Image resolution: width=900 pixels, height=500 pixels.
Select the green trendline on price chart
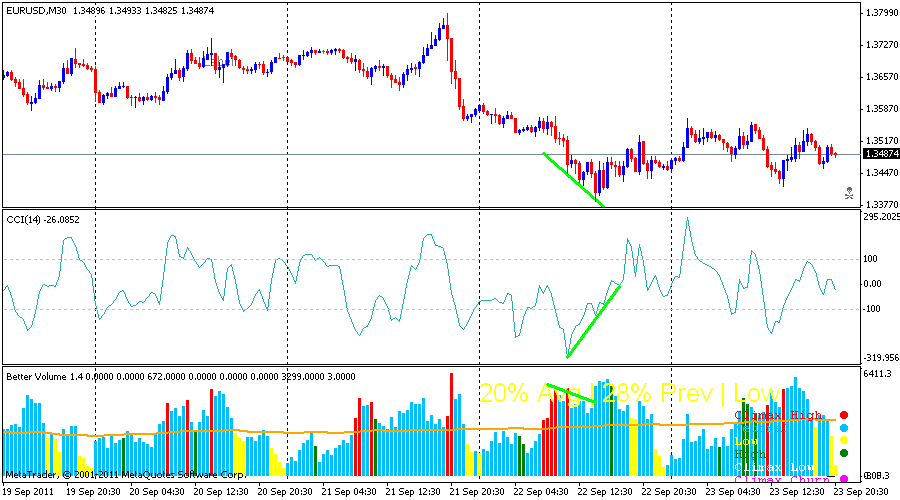(574, 180)
